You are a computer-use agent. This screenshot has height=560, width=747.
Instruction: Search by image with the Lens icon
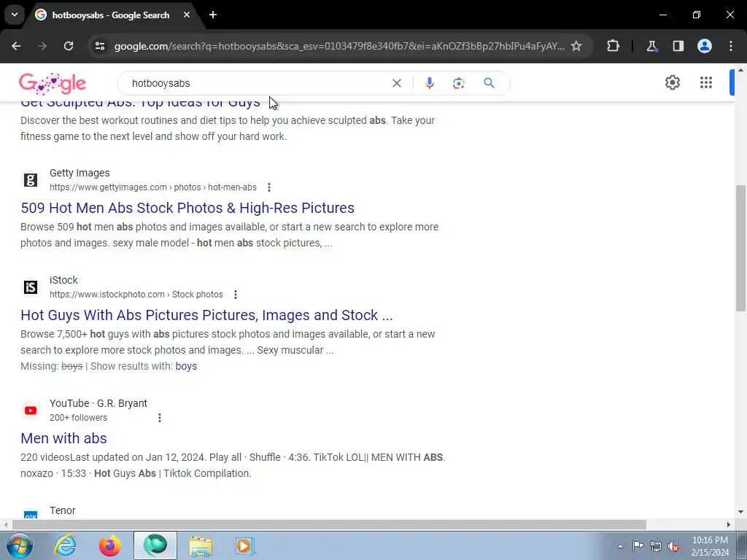(458, 83)
